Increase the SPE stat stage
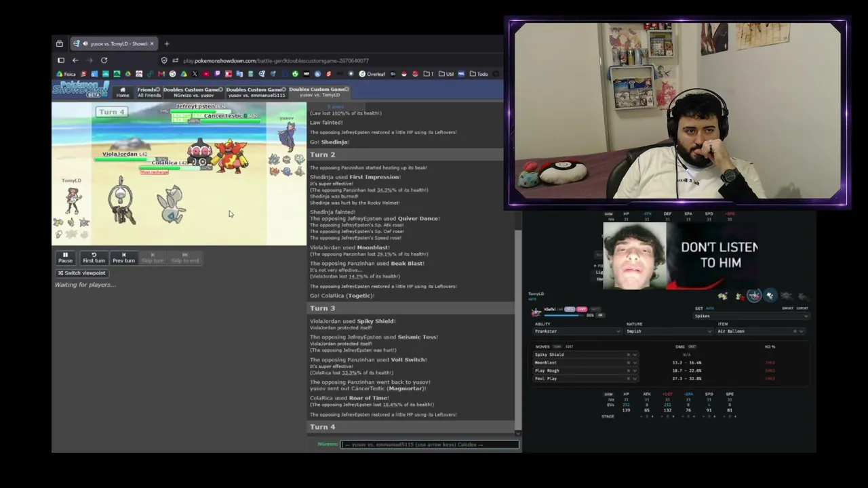This screenshot has width=868, height=488. coord(735,416)
